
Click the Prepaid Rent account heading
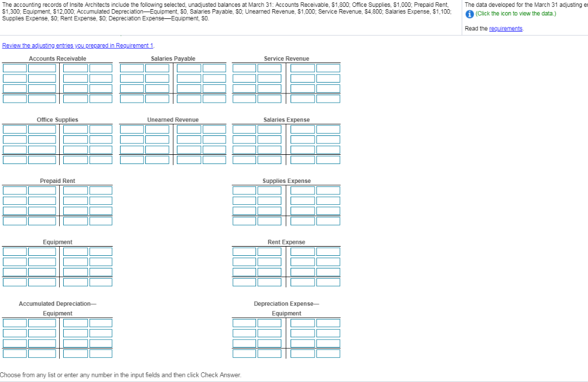point(57,181)
